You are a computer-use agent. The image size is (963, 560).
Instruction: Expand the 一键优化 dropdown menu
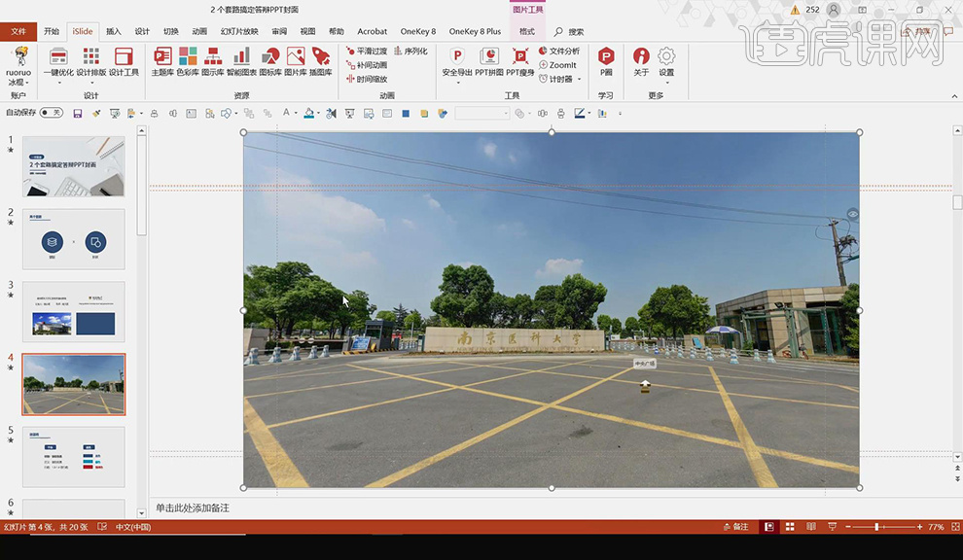pyautogui.click(x=58, y=83)
